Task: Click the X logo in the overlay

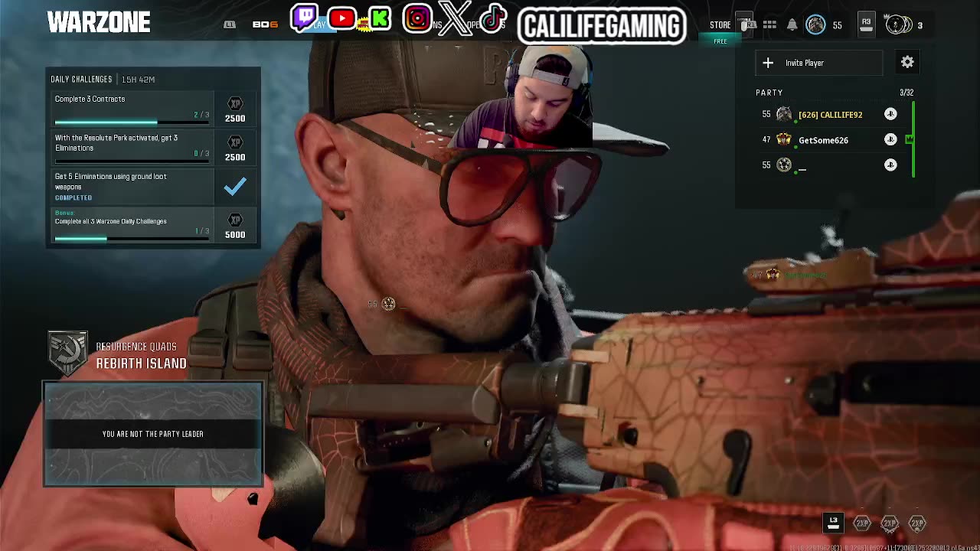Action: point(455,18)
